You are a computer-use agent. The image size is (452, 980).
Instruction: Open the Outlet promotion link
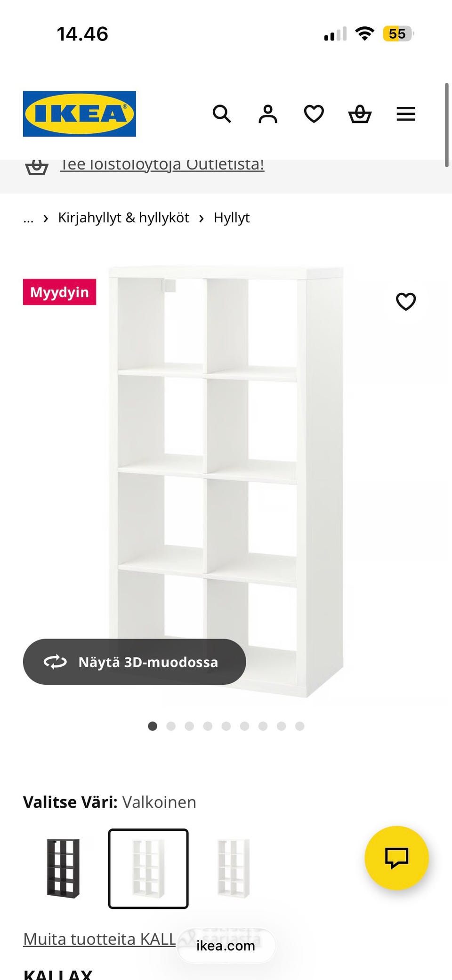(x=162, y=165)
